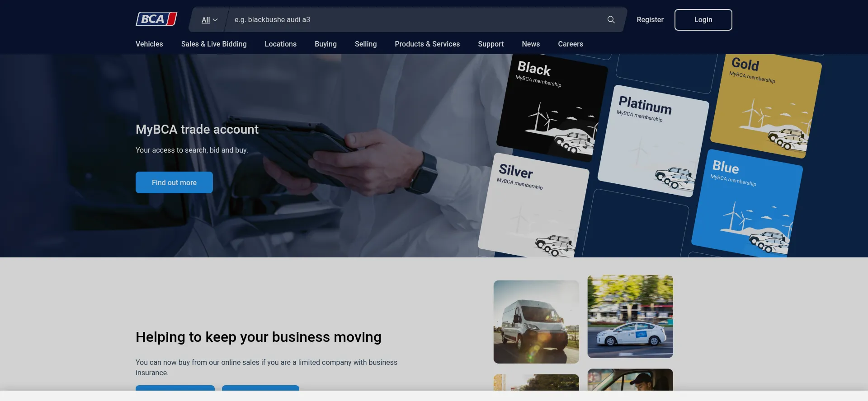Open the Vehicles menu
Image resolution: width=868 pixels, height=401 pixels.
[149, 44]
